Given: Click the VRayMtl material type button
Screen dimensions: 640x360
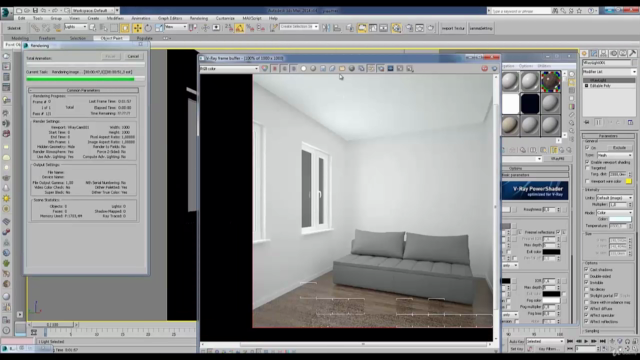Looking at the screenshot, I should [557, 159].
